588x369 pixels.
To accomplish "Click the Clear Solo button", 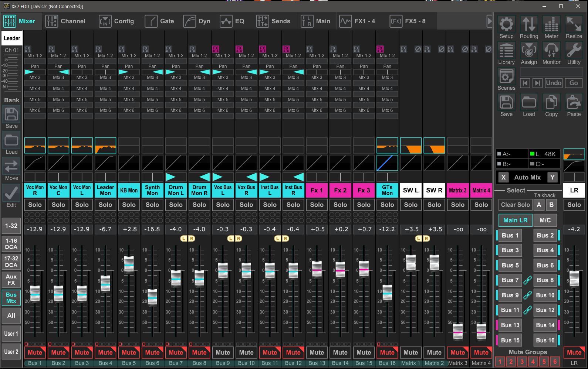I will (515, 205).
